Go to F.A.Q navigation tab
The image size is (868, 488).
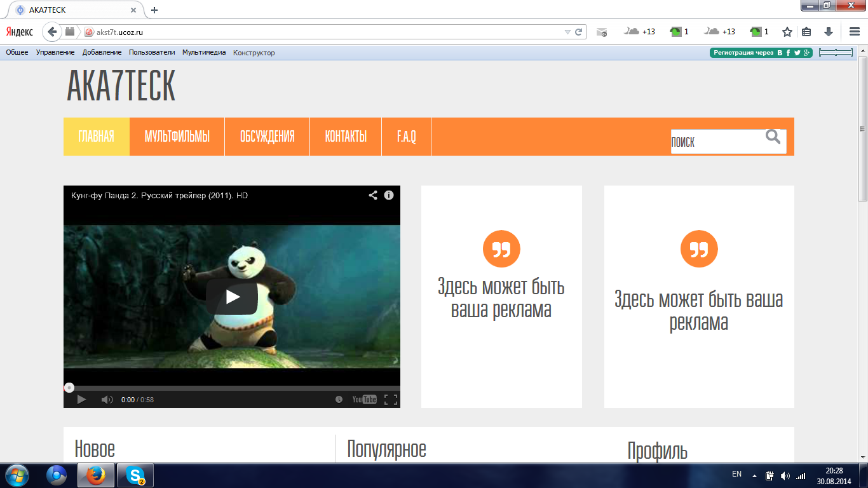(407, 137)
